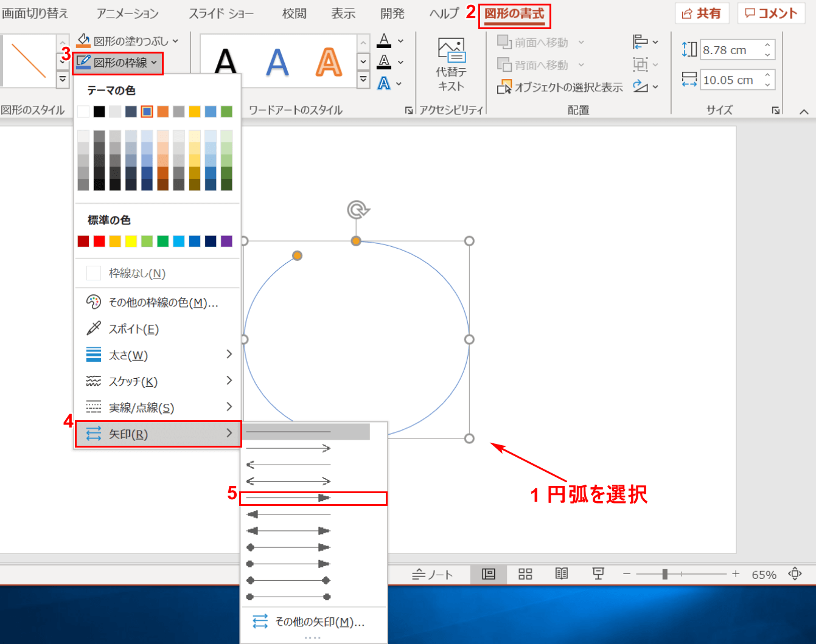Pick the black theme color swatch
The image size is (816, 644).
tap(99, 111)
